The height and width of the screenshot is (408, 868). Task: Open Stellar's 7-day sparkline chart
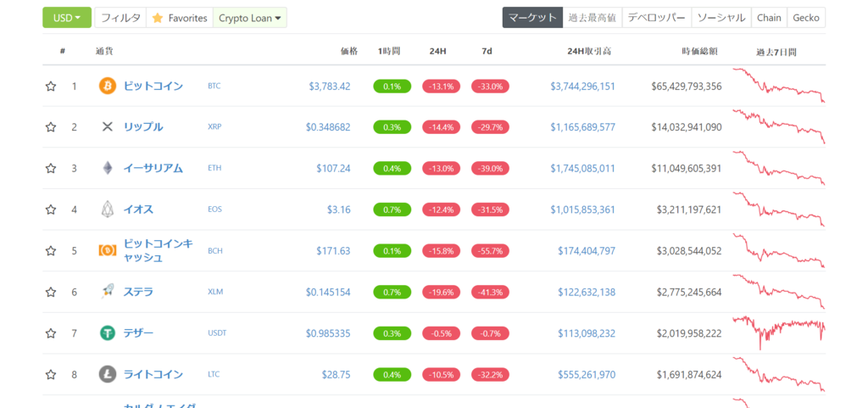pos(779,292)
